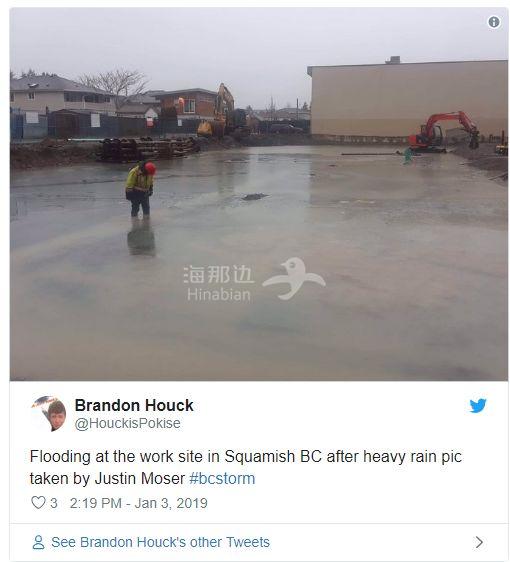The image size is (510, 562).
Task: Open the 2:19 PM - Jan 3, 2019 timestamp
Action: pos(138,503)
